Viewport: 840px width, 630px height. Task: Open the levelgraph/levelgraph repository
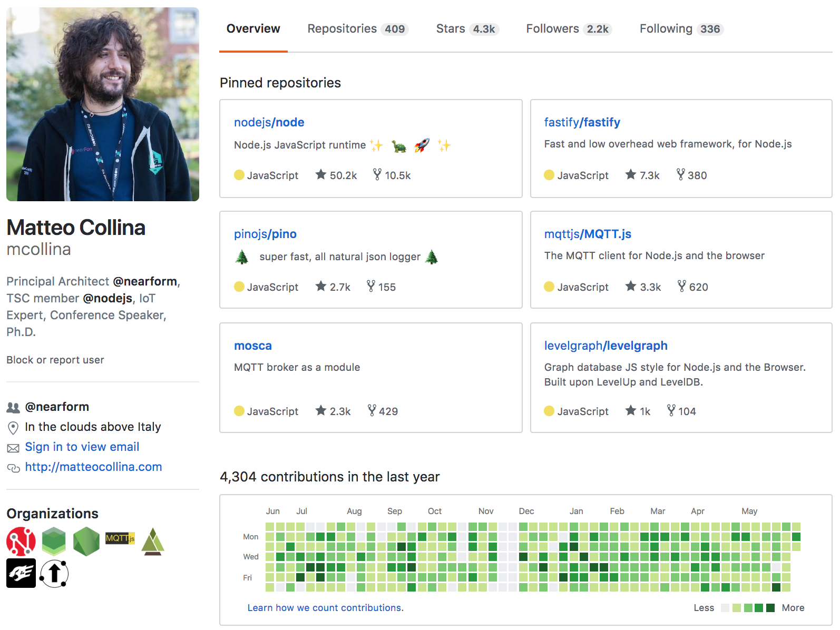click(x=606, y=346)
